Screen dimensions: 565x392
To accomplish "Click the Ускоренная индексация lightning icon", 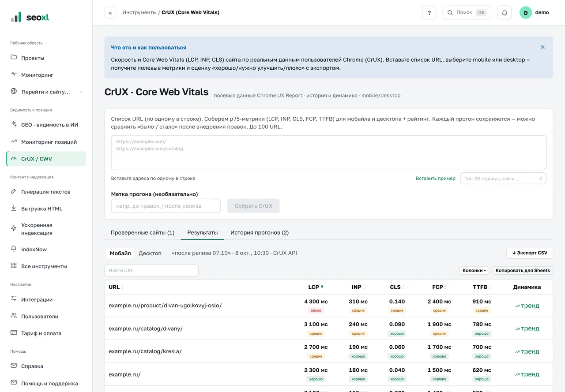I will coord(14,228).
